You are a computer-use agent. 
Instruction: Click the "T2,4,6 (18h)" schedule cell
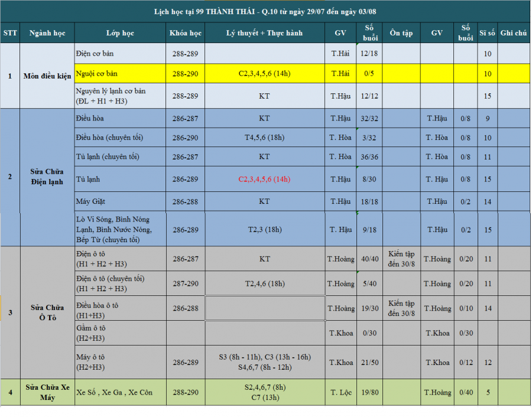tap(264, 284)
